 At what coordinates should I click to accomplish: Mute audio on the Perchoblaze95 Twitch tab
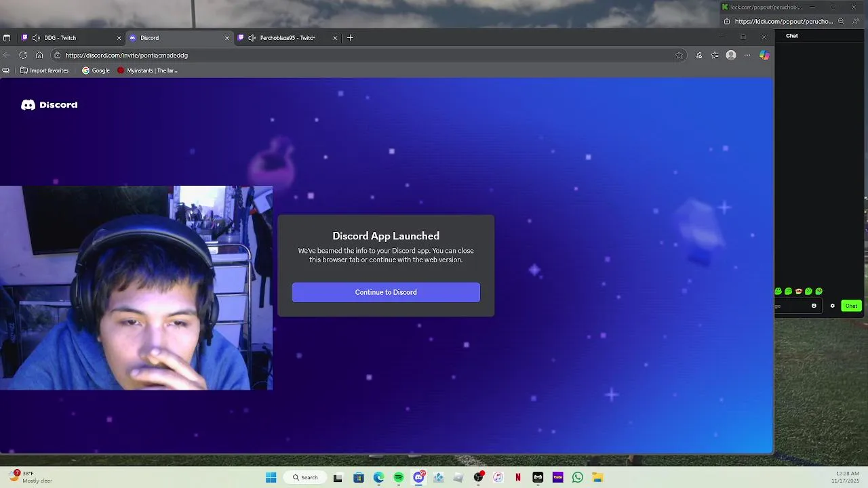pos(252,38)
